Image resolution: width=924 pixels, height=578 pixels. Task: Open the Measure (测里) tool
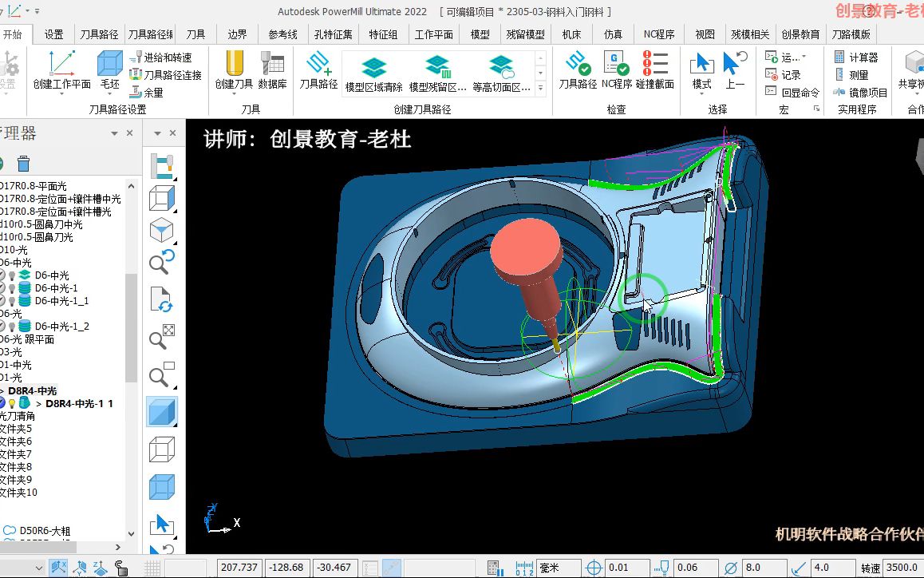[x=851, y=75]
